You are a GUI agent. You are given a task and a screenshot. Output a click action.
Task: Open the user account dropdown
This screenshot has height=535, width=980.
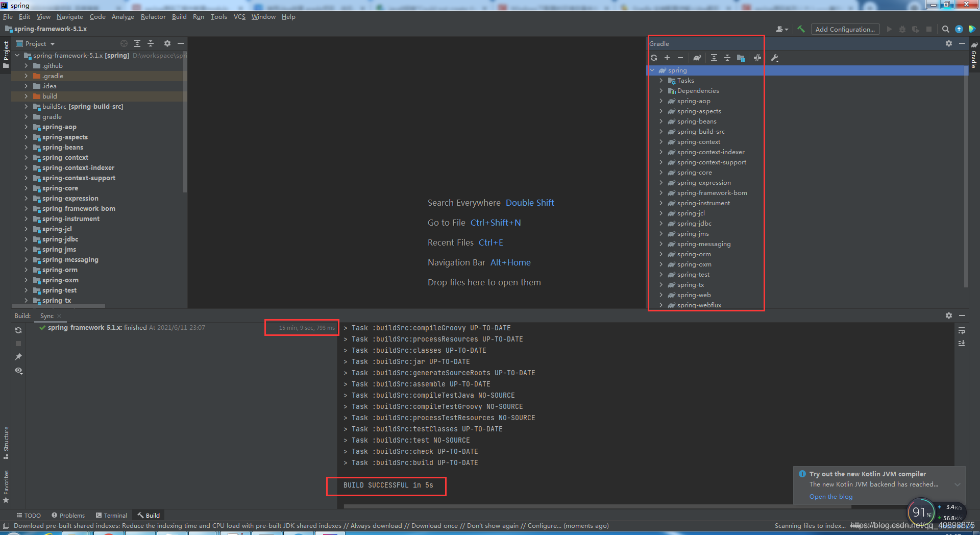click(782, 29)
